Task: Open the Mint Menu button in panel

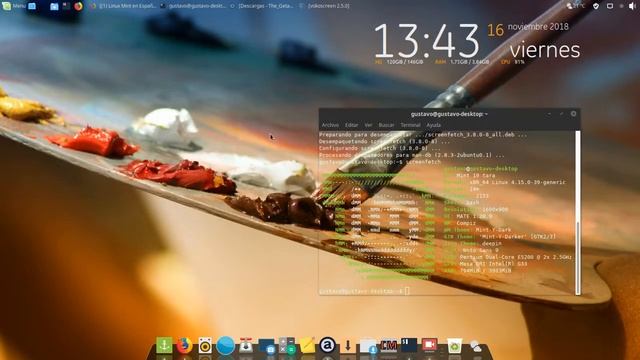Action: pos(13,6)
